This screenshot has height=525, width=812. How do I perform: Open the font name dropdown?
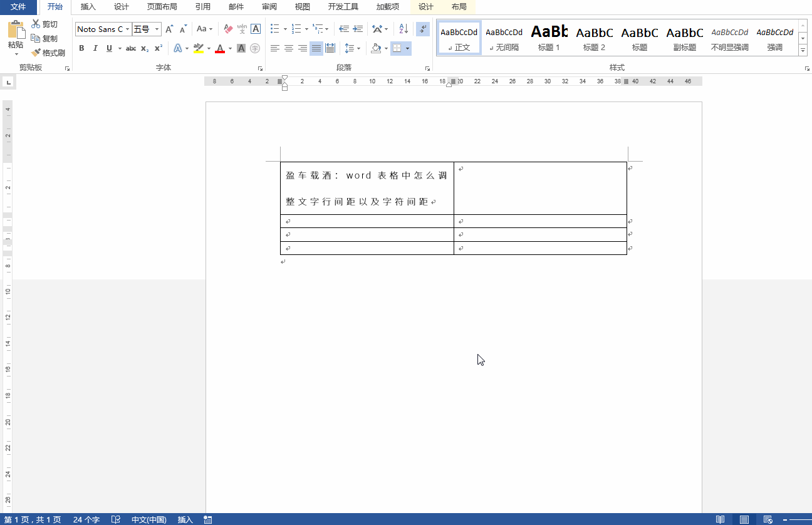click(128, 29)
